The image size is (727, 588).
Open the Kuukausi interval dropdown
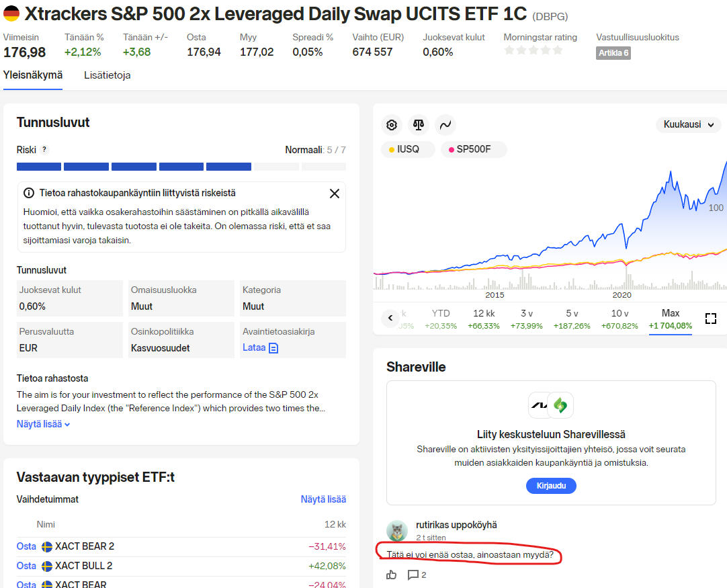688,124
